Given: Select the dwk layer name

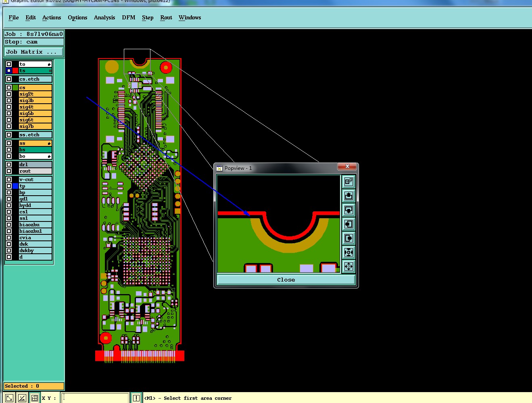Looking at the screenshot, I should (35, 244).
